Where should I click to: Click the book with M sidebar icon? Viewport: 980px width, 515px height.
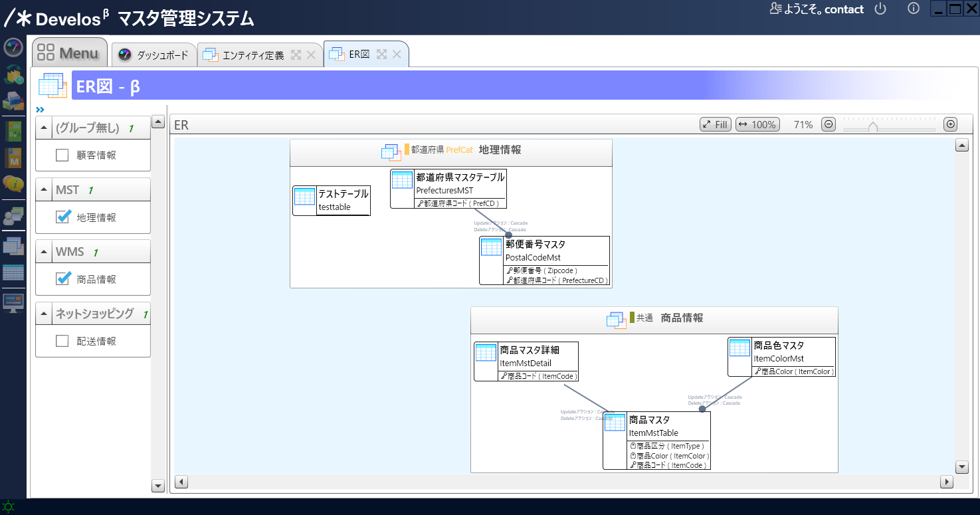tap(13, 157)
